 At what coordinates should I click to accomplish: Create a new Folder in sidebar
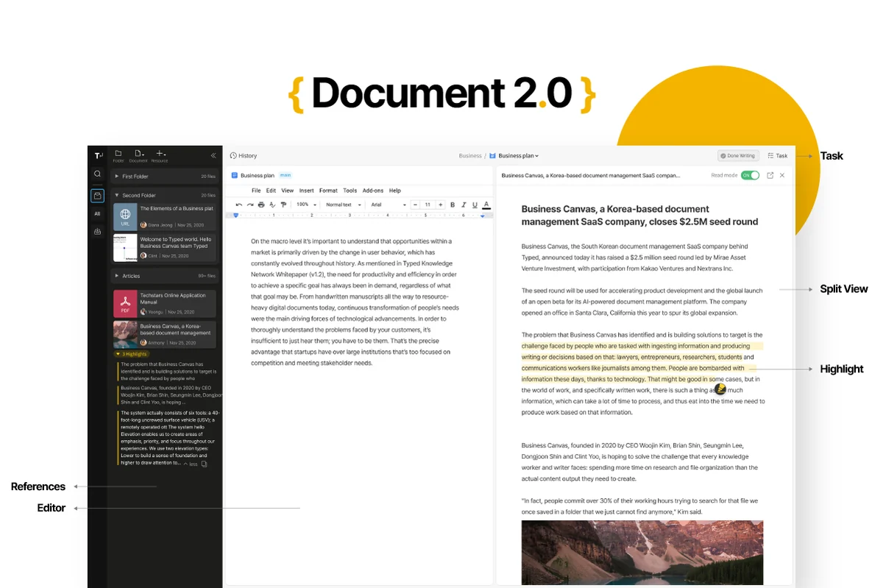click(118, 155)
